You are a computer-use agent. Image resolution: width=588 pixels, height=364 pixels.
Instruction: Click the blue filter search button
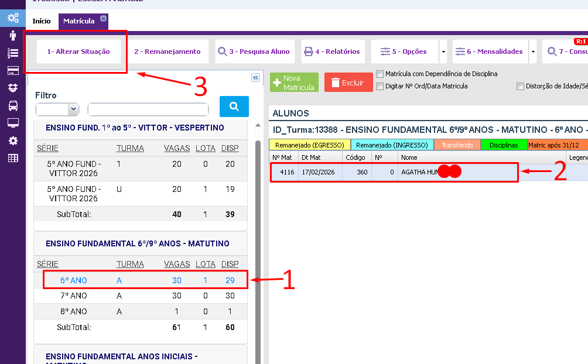[x=234, y=107]
